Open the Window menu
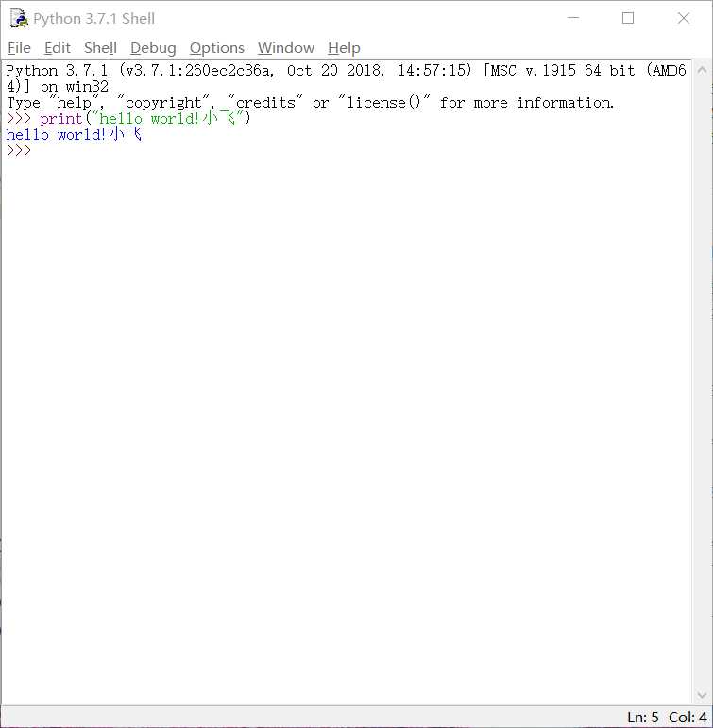The width and height of the screenshot is (713, 728). click(285, 48)
